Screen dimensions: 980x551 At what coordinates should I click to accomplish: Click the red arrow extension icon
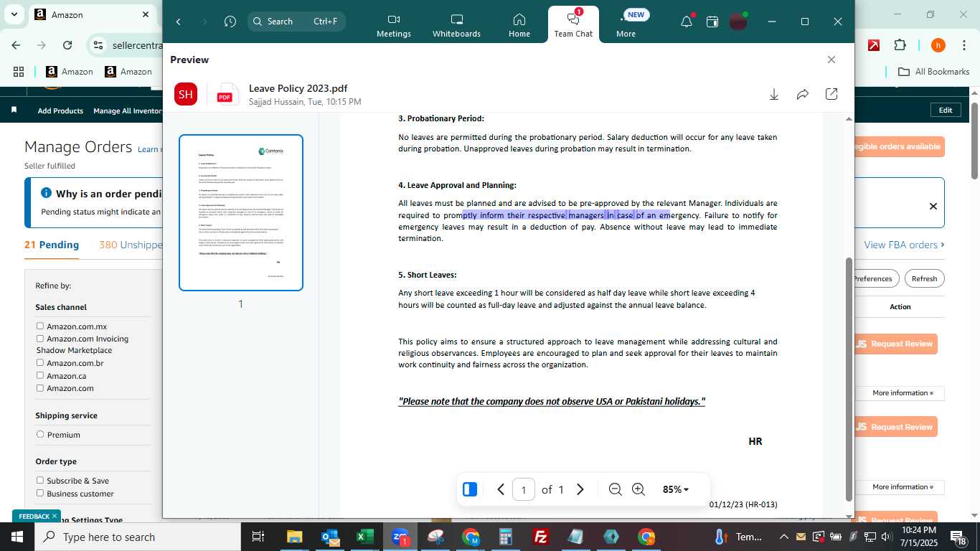tap(874, 45)
